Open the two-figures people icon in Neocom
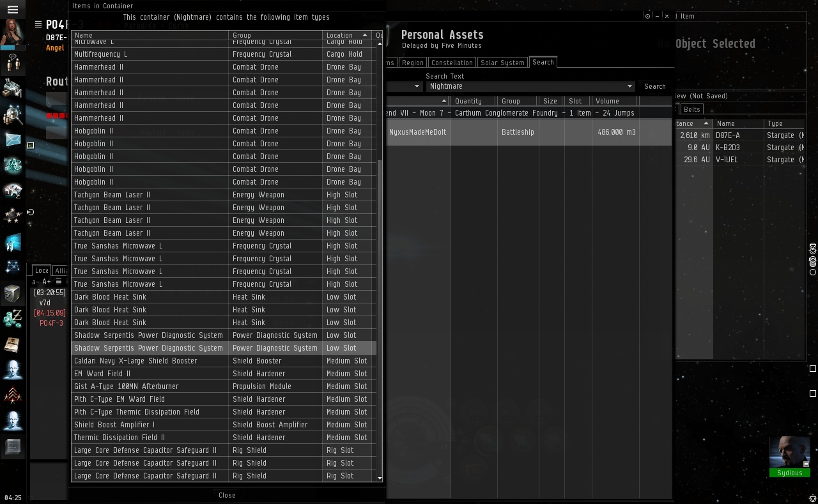818x504 pixels. (13, 63)
